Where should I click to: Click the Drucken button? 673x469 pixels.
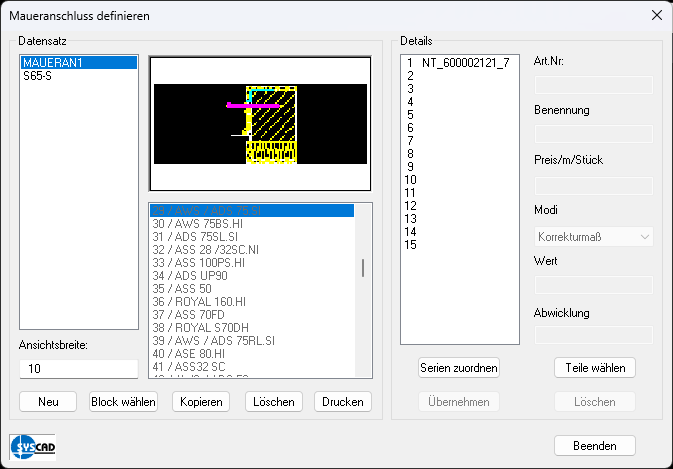[343, 402]
